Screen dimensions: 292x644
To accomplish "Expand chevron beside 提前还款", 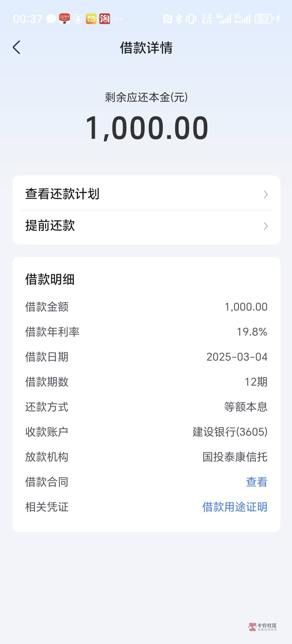I will click(x=266, y=226).
